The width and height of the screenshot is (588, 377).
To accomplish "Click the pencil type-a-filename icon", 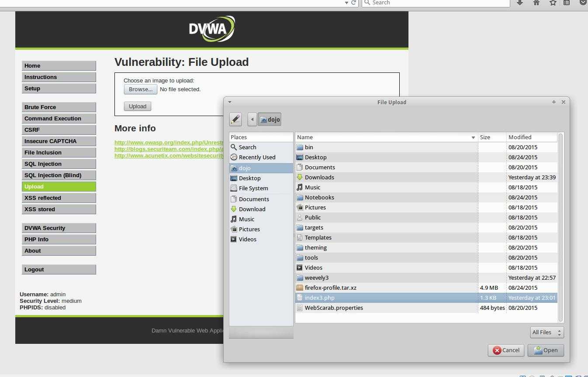I will tap(235, 119).
